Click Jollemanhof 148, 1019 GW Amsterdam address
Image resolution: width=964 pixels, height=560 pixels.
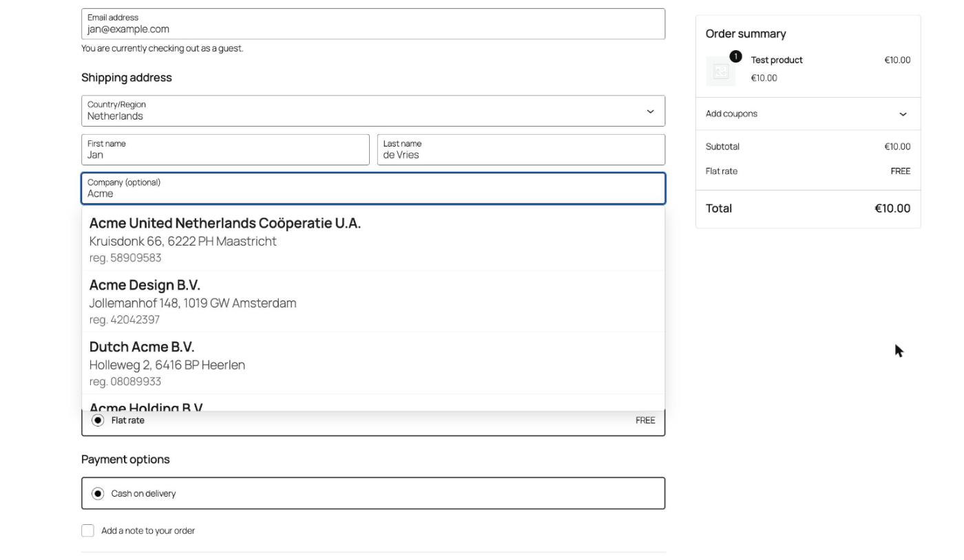(193, 303)
